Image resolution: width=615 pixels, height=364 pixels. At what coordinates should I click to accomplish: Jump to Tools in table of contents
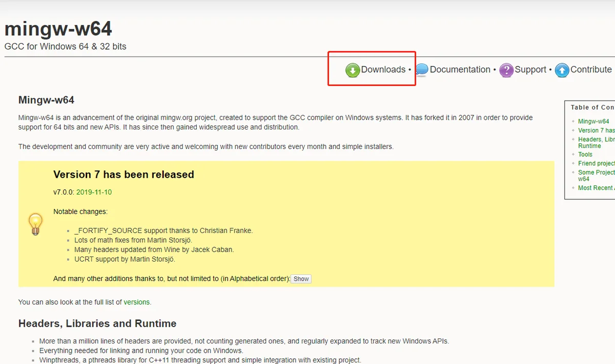[x=585, y=154]
